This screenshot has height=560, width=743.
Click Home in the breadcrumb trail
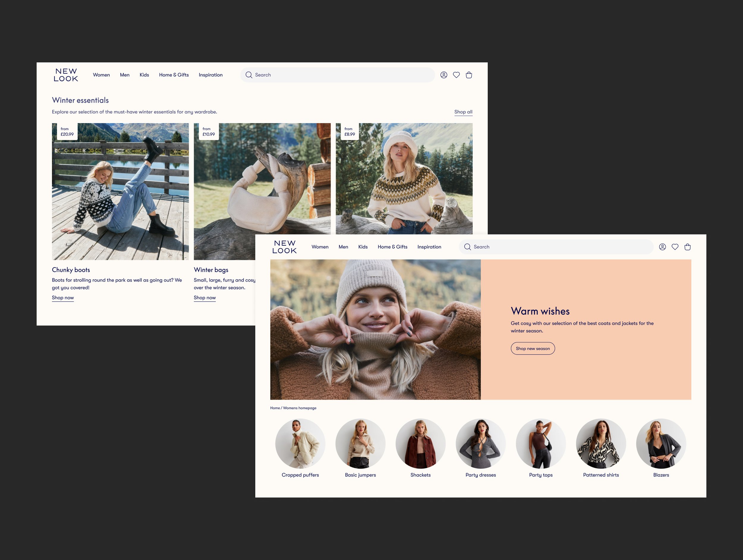point(275,408)
